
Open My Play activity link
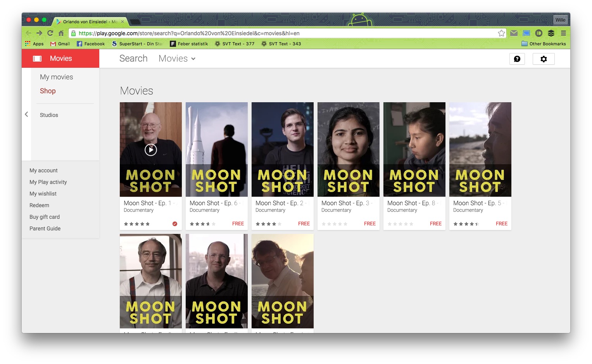[48, 182]
